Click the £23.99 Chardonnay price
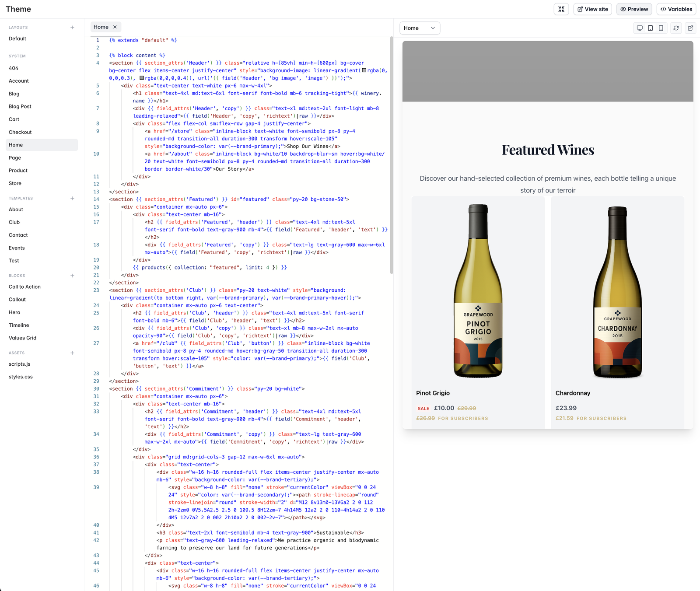700x591 pixels. [x=566, y=408]
